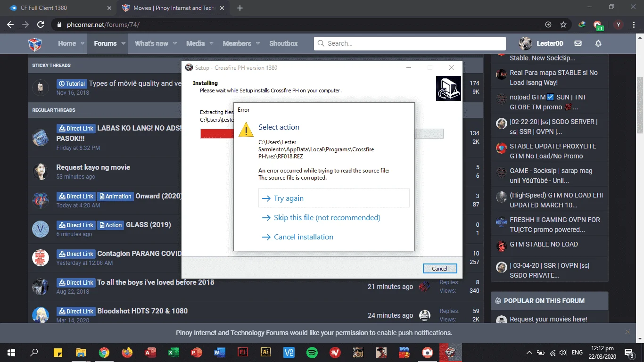Open To all the boys i've loved before thread
The image size is (644, 362).
[156, 282]
